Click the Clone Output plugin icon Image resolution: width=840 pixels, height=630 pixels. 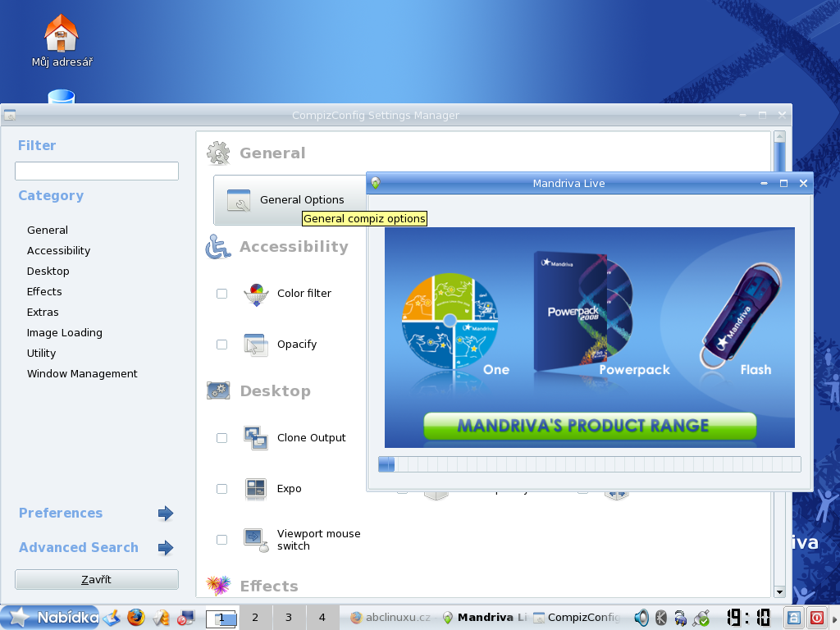click(x=256, y=438)
